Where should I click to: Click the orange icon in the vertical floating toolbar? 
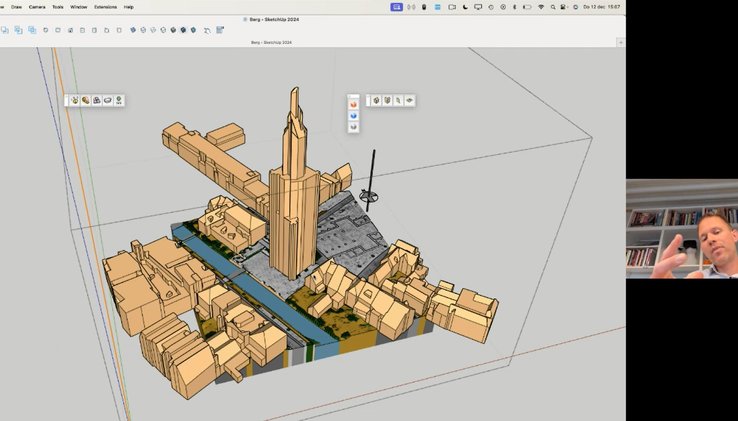coord(353,104)
